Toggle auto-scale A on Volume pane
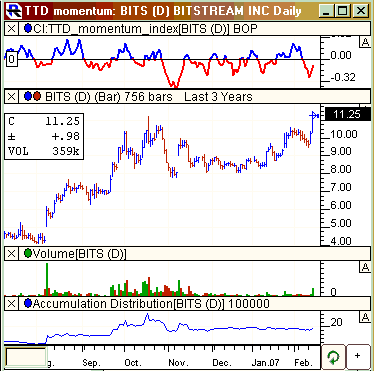Screen dimensions: 374x371 (x=365, y=267)
